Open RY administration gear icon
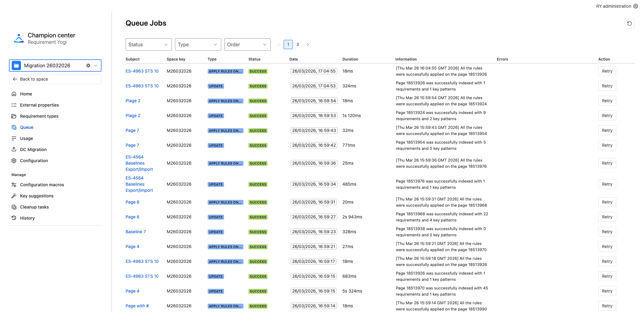The width and height of the screenshot is (644, 312). [635, 6]
